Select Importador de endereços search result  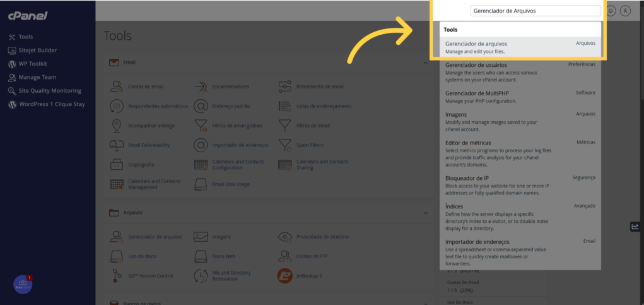pyautogui.click(x=520, y=253)
